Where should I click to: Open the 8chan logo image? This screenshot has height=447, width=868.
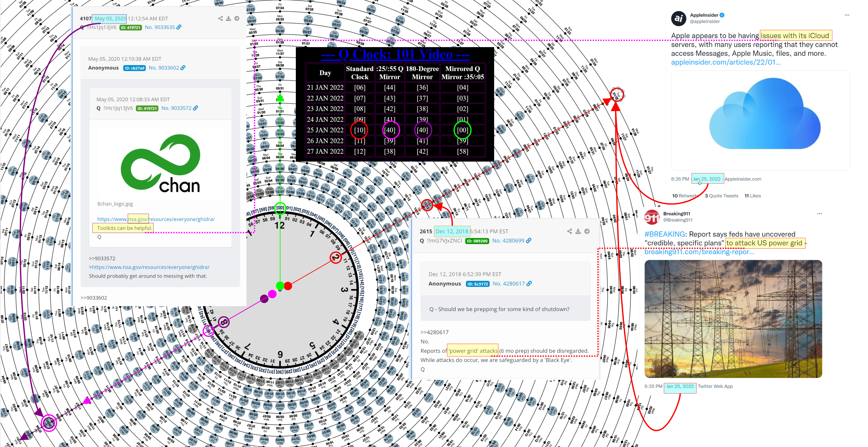tap(161, 164)
